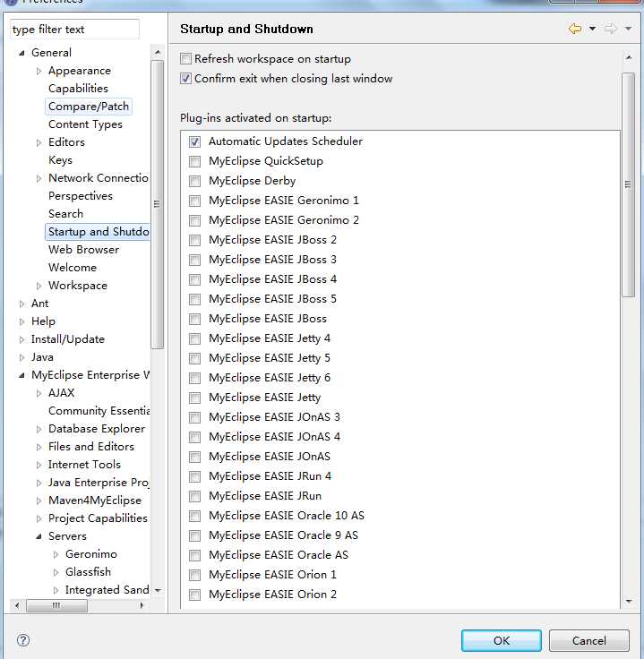The width and height of the screenshot is (644, 659).
Task: Select Project Capabilities tree item
Action: (98, 518)
